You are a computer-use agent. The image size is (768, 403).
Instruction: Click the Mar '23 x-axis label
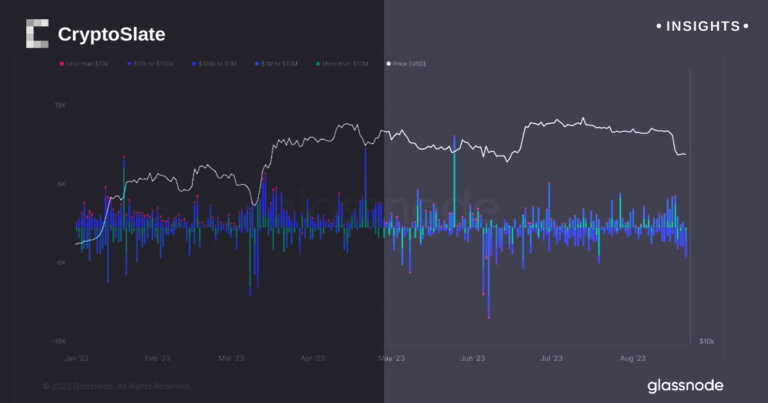(x=232, y=357)
